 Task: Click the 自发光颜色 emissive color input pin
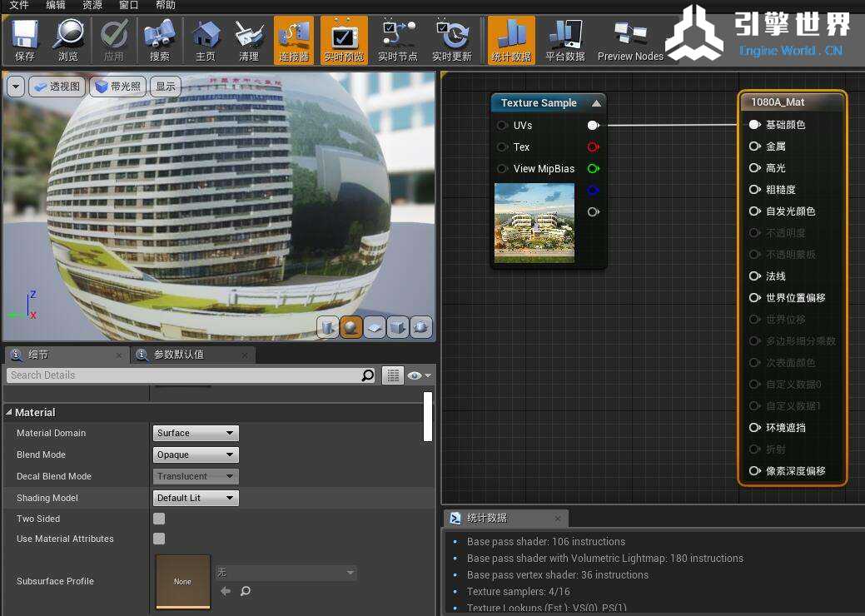(x=754, y=211)
